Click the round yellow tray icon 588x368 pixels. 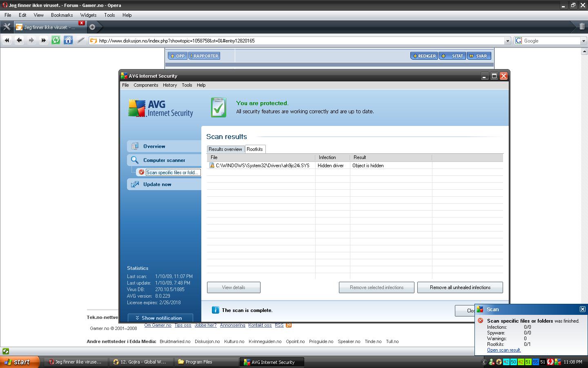tap(499, 362)
